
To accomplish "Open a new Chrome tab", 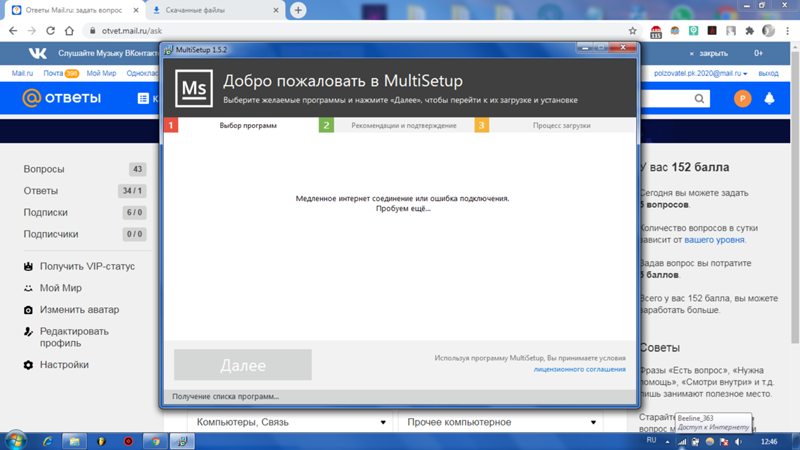I will 298,10.
